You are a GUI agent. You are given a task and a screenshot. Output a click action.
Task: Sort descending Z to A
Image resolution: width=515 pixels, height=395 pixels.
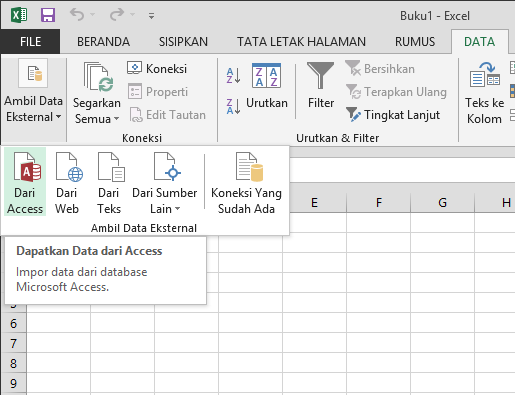click(233, 106)
